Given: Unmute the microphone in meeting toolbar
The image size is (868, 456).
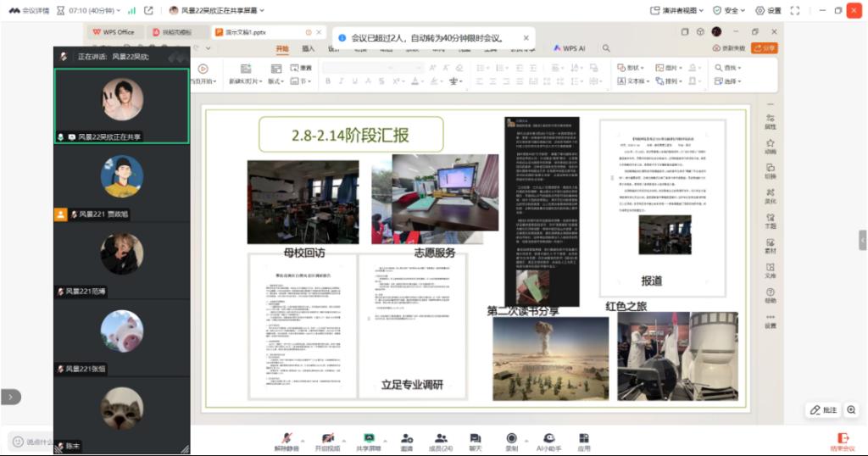Looking at the screenshot, I should click(287, 438).
